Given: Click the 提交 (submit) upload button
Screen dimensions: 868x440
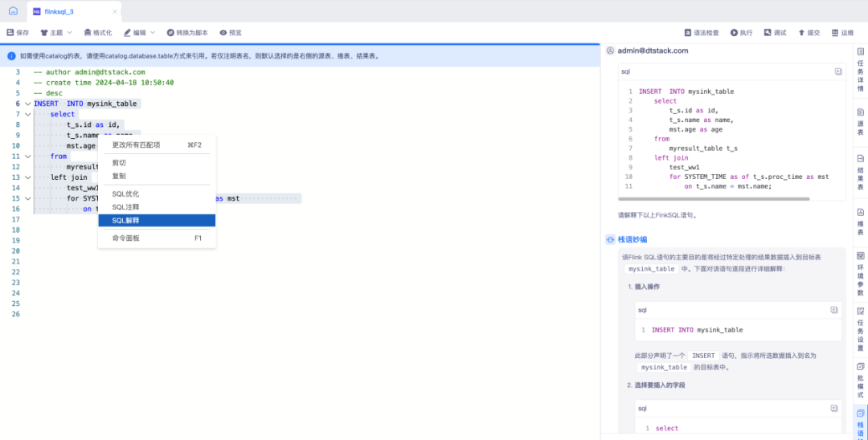Looking at the screenshot, I should click(x=809, y=33).
